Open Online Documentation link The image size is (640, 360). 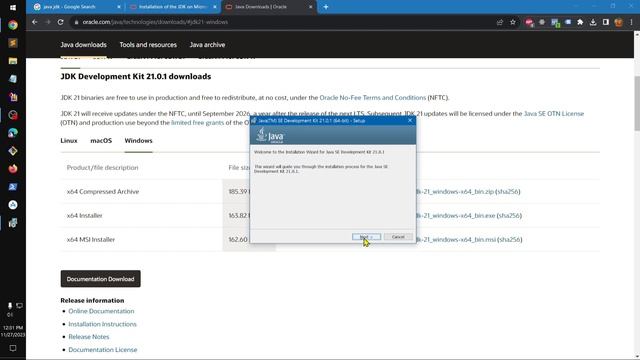point(101,311)
